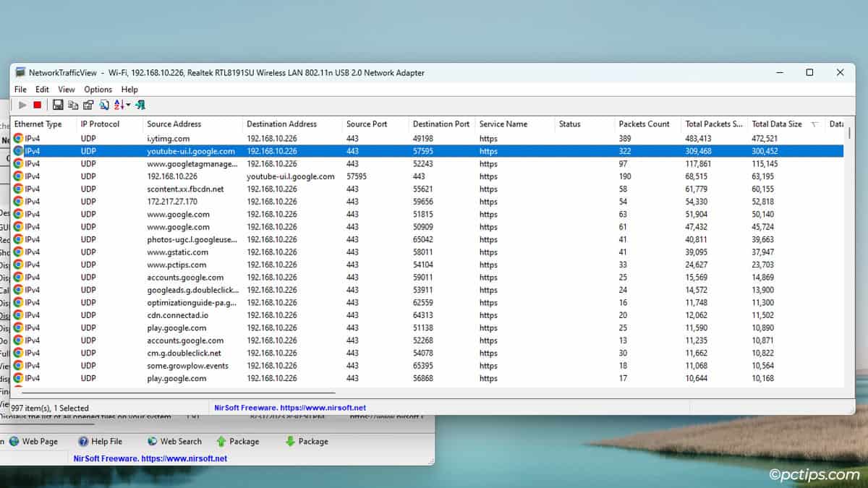Screen dimensions: 868x488
Task: Click the status bar text 997 item(s), 1 Selected
Action: point(50,408)
